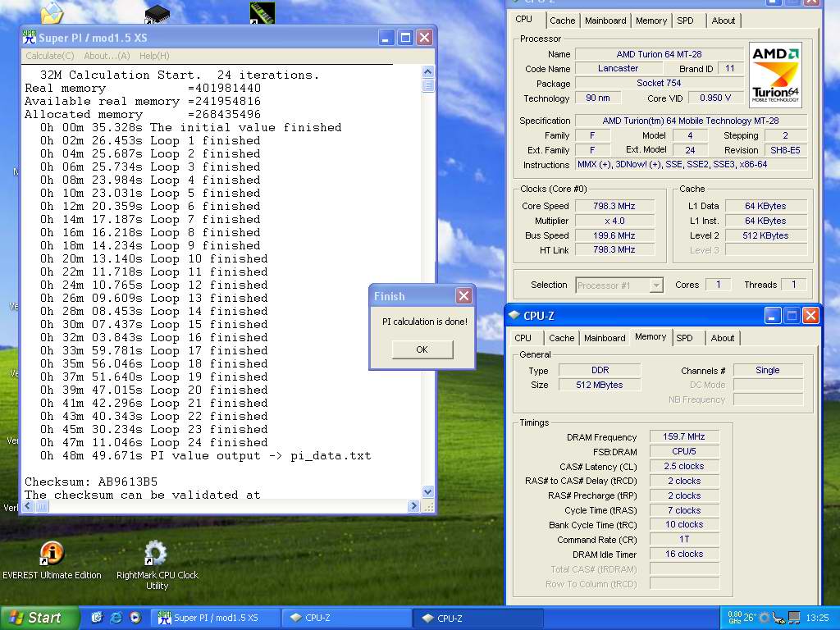Open Calculate(C) menu in Super PI

pyautogui.click(x=50, y=56)
